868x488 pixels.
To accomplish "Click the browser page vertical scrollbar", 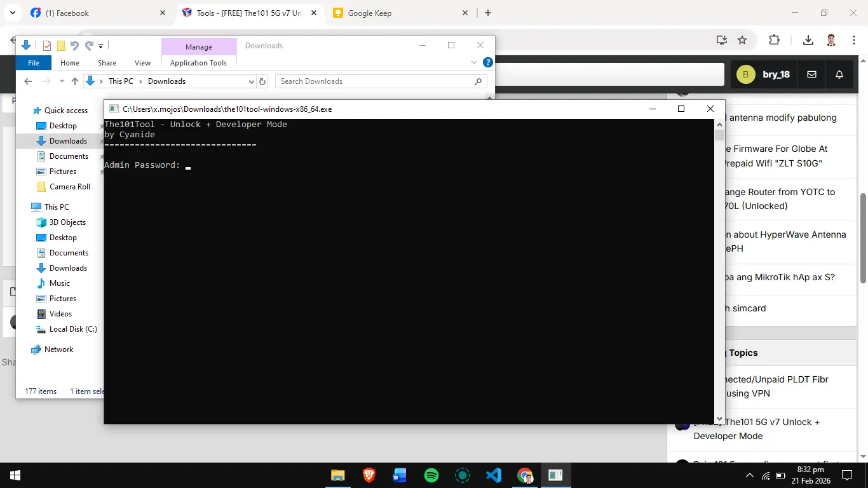I will (x=864, y=237).
